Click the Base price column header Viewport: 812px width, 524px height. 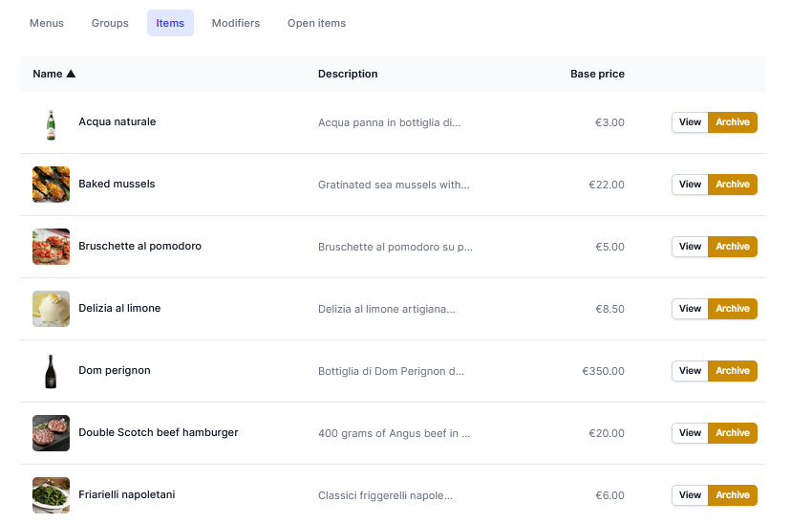click(x=597, y=75)
